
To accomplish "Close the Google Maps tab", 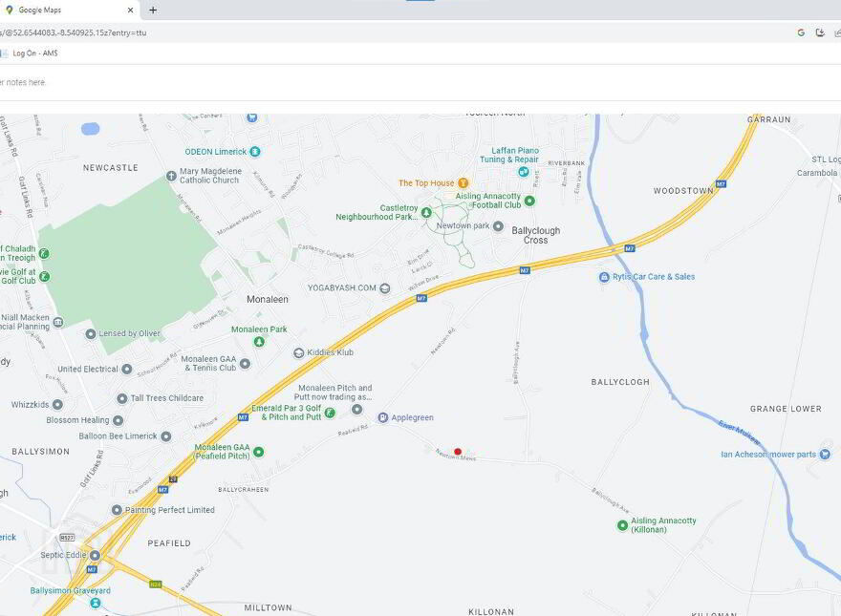I will [x=130, y=10].
